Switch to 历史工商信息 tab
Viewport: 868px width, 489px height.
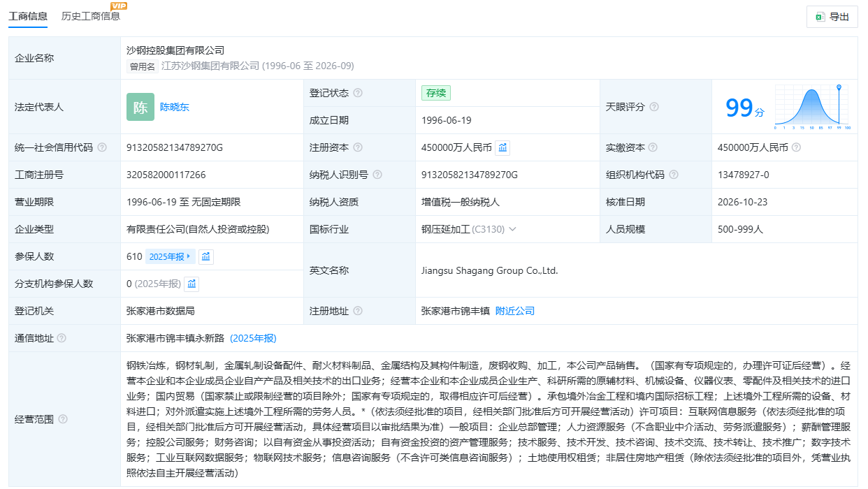(91, 15)
